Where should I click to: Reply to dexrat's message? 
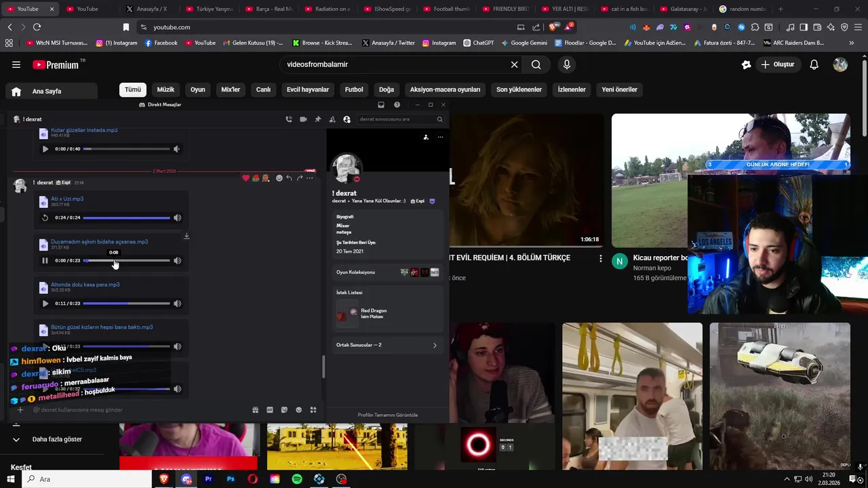[289, 178]
